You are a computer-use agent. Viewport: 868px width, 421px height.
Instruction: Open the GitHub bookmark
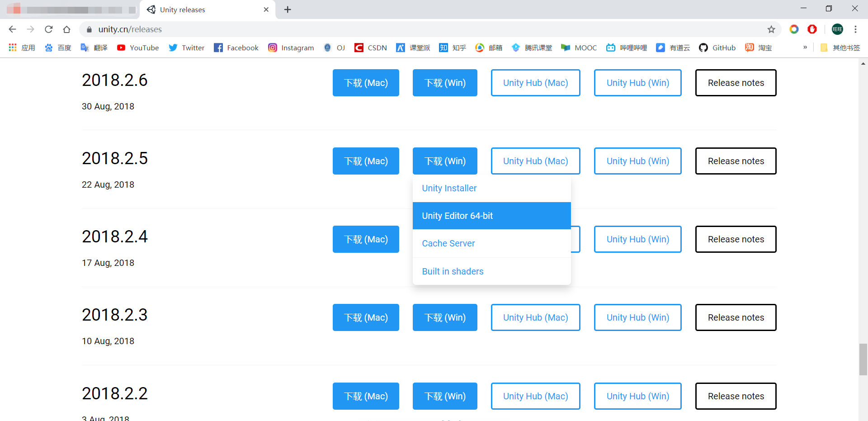coord(717,47)
